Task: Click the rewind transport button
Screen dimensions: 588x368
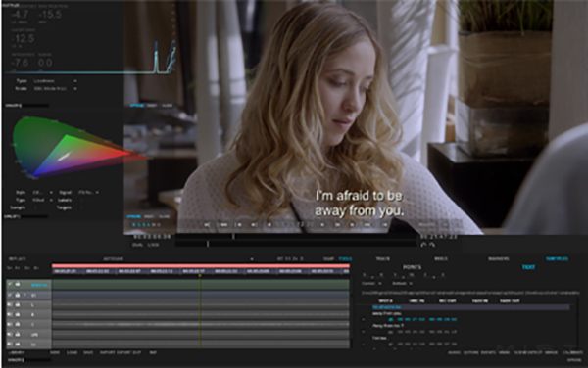Action: 223,225
